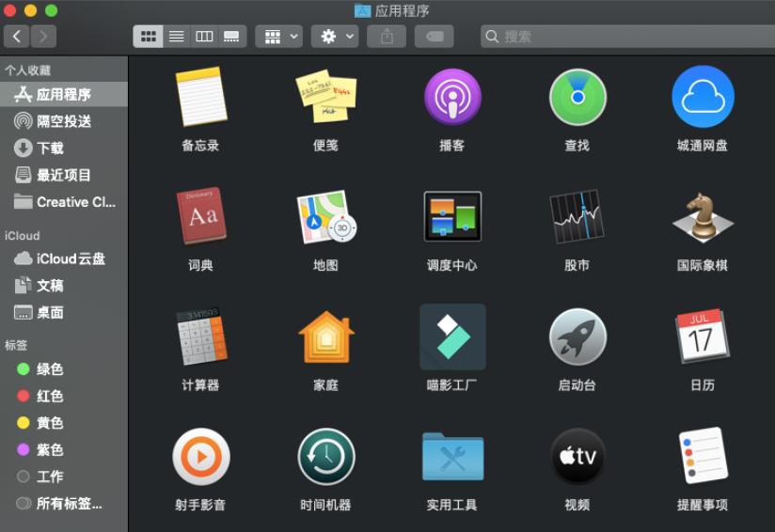This screenshot has width=775, height=532.
Task: Open the 启动台 Launchpad icon
Action: click(x=577, y=336)
